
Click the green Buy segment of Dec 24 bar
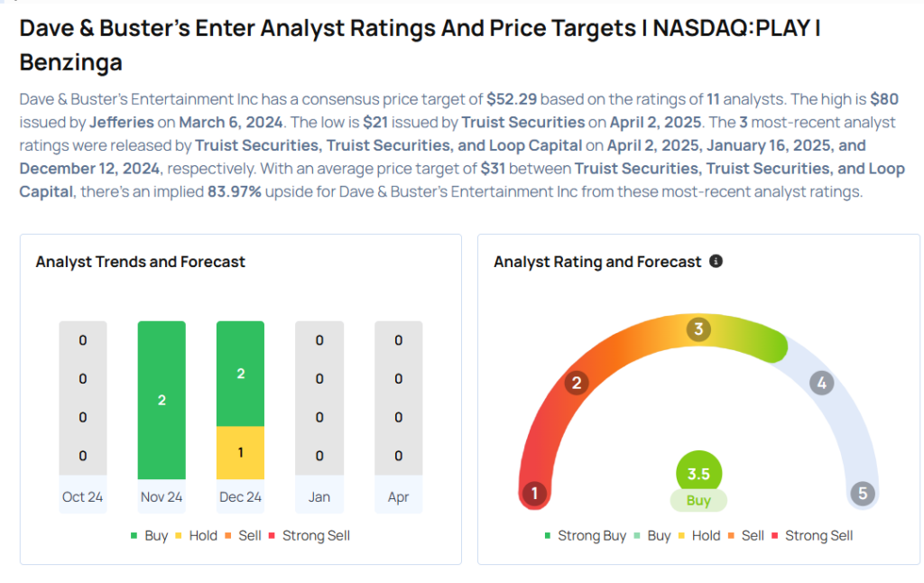pyautogui.click(x=240, y=374)
